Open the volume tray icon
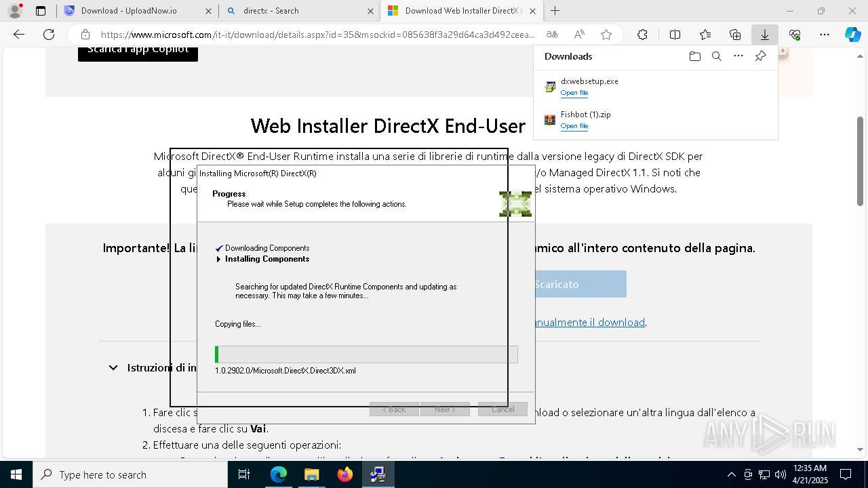Image resolution: width=868 pixels, height=488 pixels. pos(781,474)
